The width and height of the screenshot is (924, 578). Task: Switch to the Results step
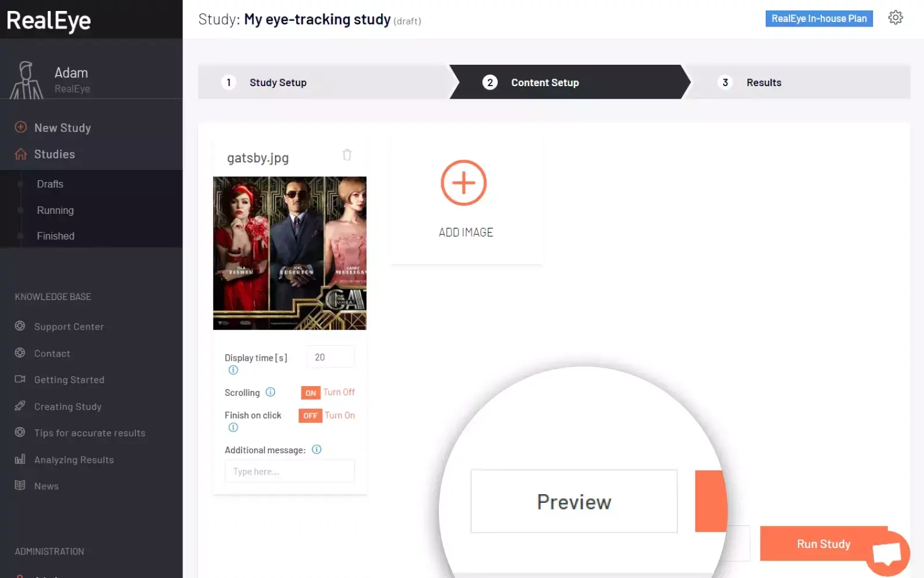[763, 83]
